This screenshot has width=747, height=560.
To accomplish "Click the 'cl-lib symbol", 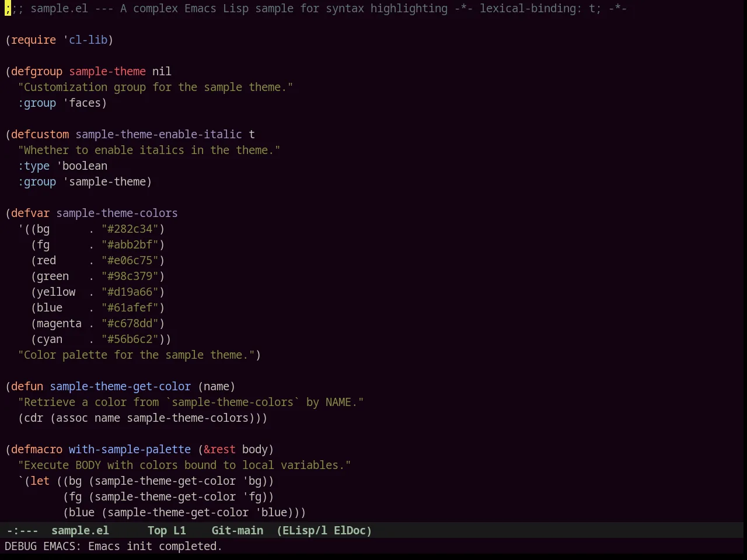I will click(x=85, y=40).
